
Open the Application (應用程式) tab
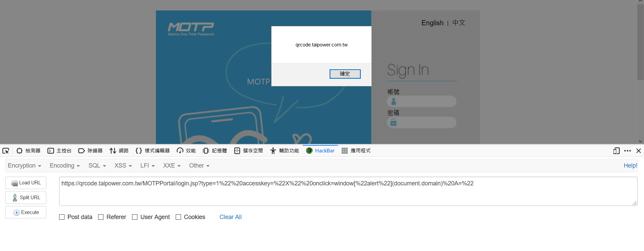click(x=356, y=151)
